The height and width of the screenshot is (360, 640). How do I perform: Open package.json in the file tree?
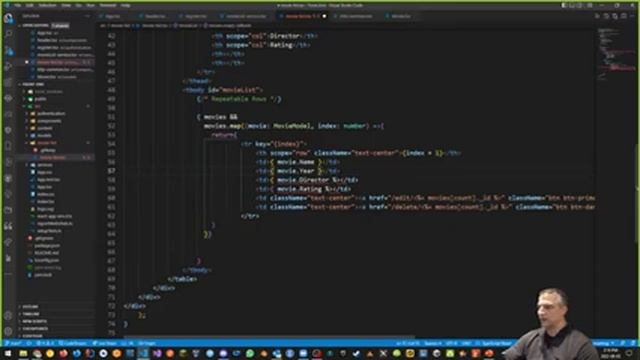(47, 246)
